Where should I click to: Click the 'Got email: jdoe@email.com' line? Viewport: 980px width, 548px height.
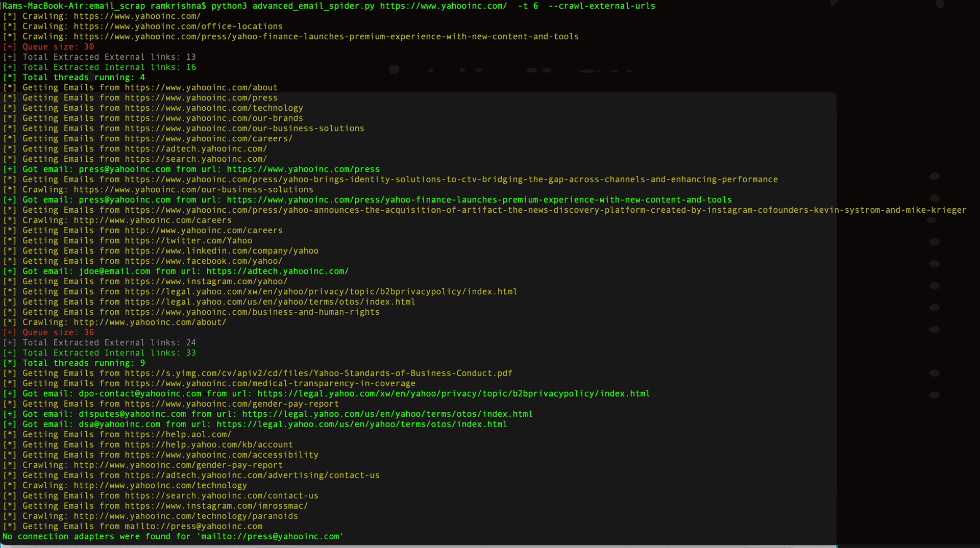(176, 271)
